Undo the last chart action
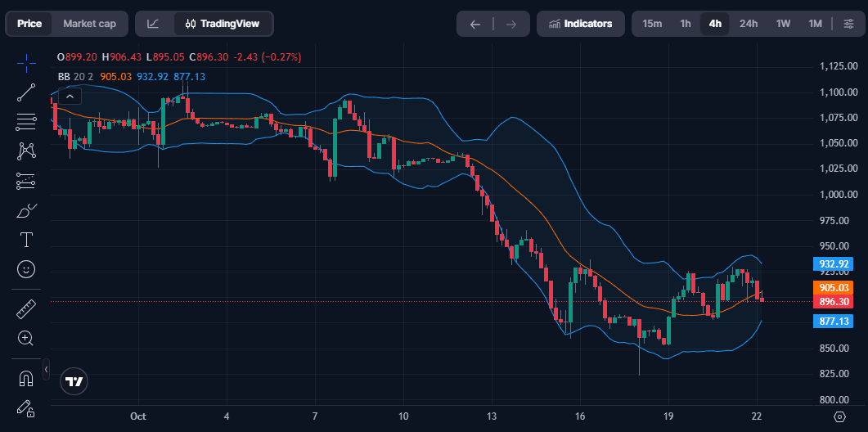This screenshot has width=868, height=432. (x=475, y=24)
